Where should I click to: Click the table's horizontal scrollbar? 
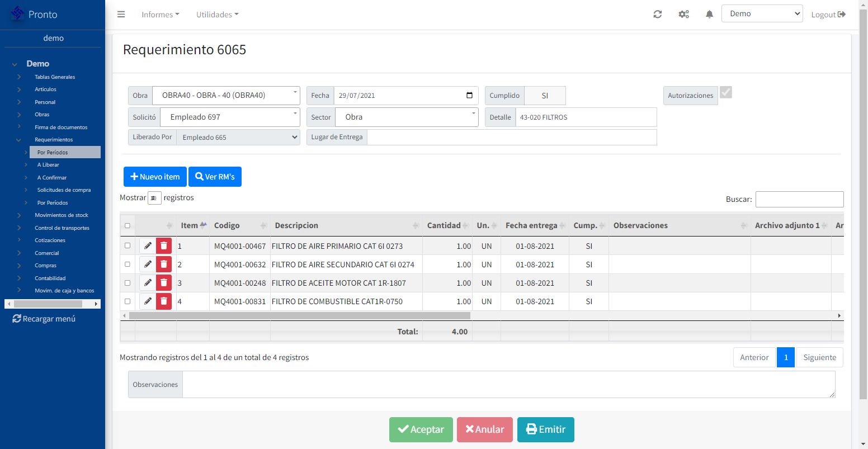click(x=299, y=316)
